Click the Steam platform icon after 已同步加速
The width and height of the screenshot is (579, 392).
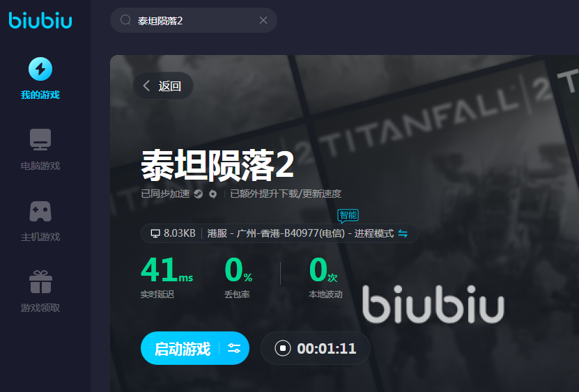coord(199,194)
